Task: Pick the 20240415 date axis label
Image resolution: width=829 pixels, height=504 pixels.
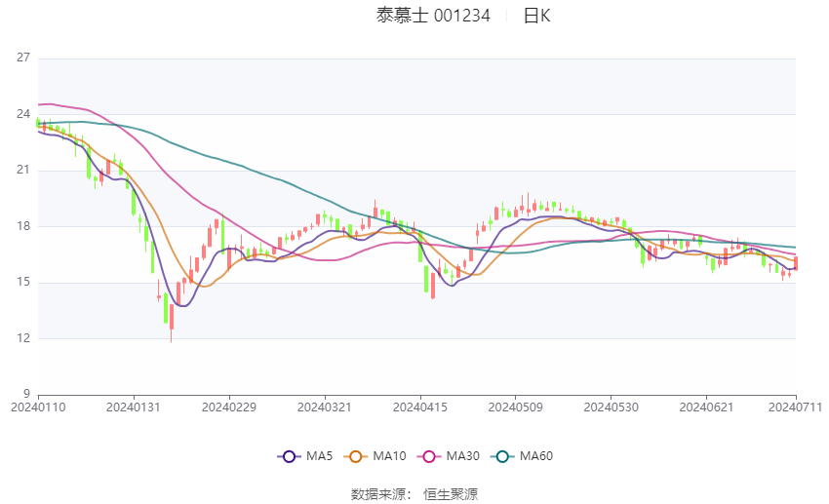Action: (419, 407)
